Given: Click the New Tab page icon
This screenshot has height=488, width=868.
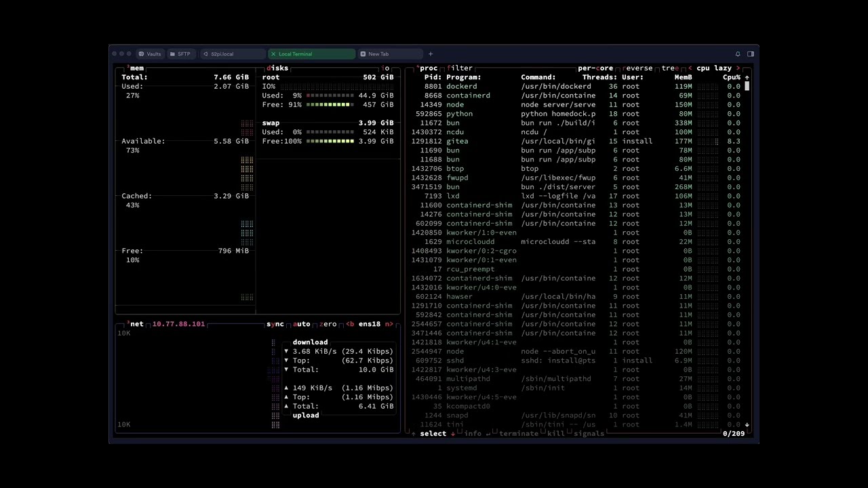Looking at the screenshot, I should [x=363, y=54].
